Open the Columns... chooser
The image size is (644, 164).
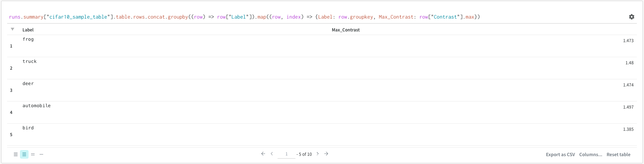pos(590,155)
